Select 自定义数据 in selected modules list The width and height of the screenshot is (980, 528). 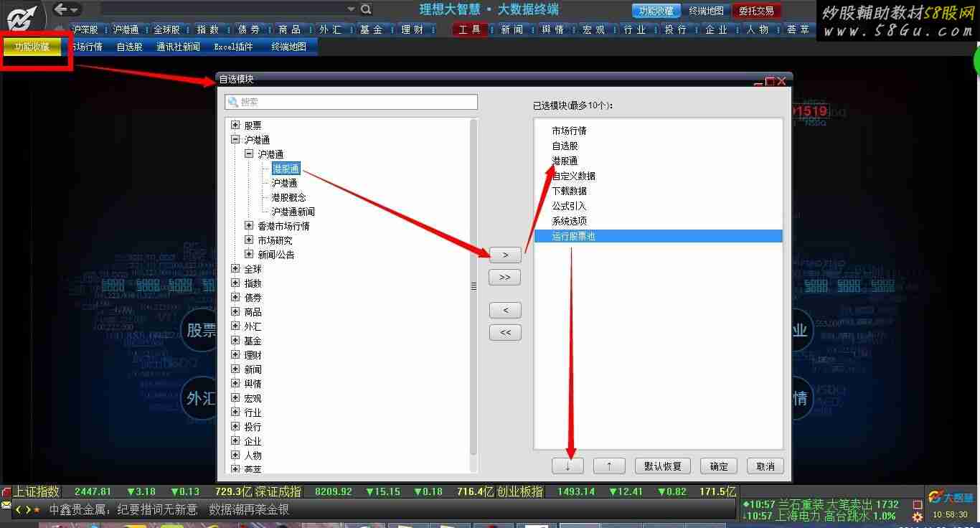coord(574,176)
